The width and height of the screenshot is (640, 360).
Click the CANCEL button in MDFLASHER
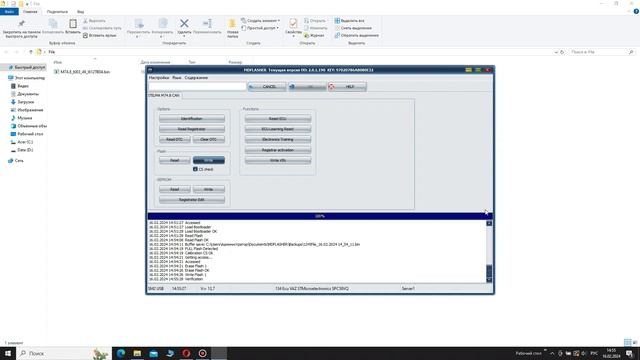click(267, 87)
